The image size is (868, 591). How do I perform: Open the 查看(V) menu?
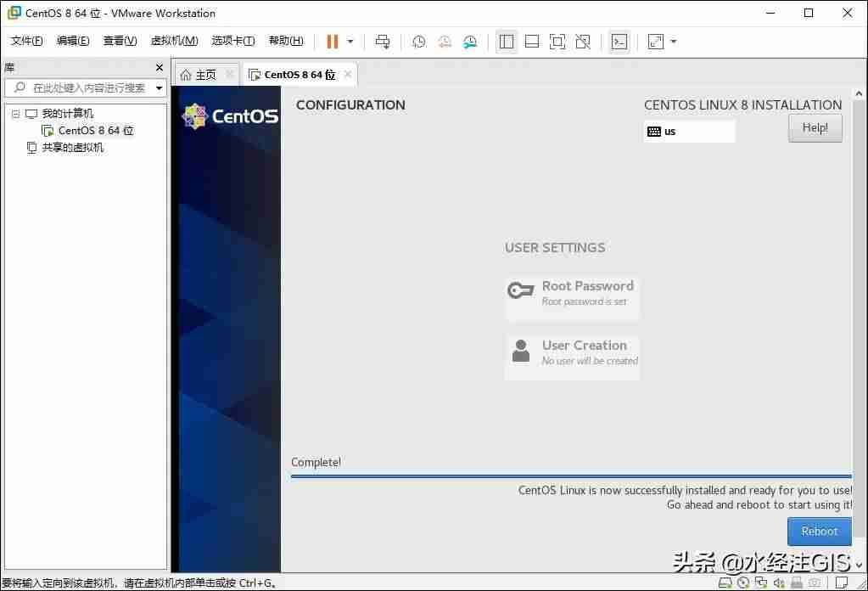point(120,41)
